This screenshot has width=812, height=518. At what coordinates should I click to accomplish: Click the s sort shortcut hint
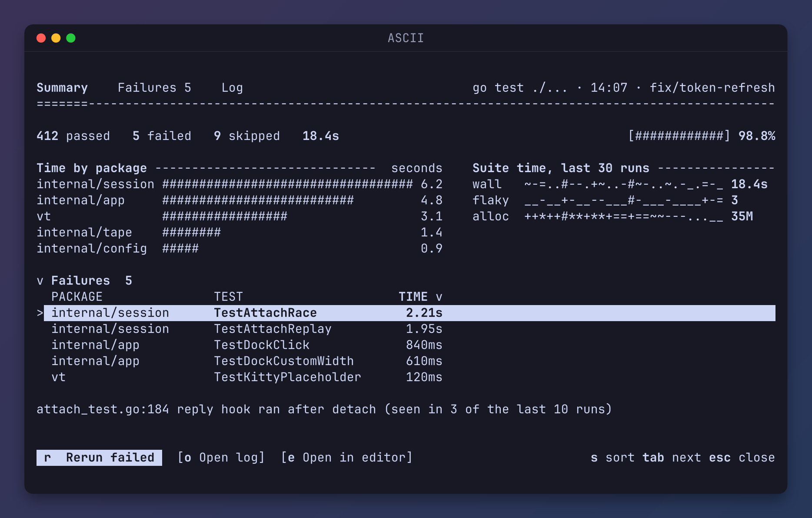[612, 458]
